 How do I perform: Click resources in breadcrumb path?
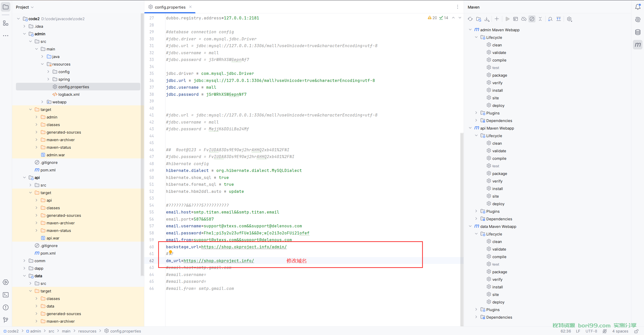[87, 331]
